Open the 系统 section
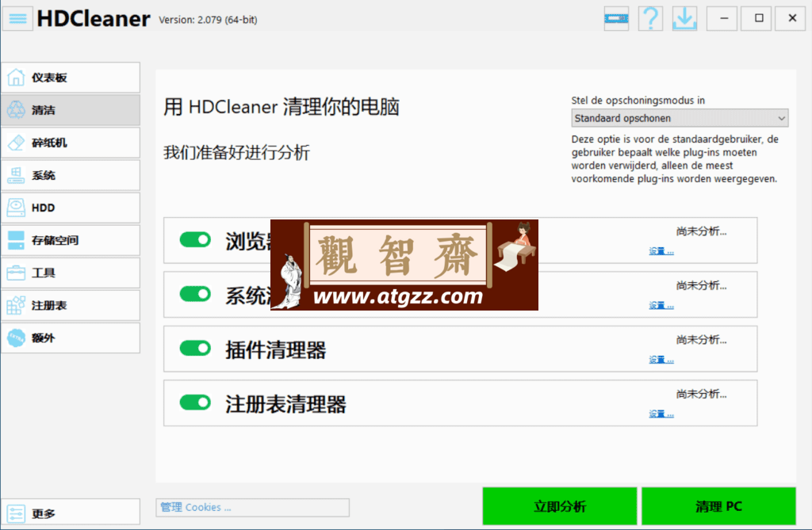 pyautogui.click(x=71, y=175)
